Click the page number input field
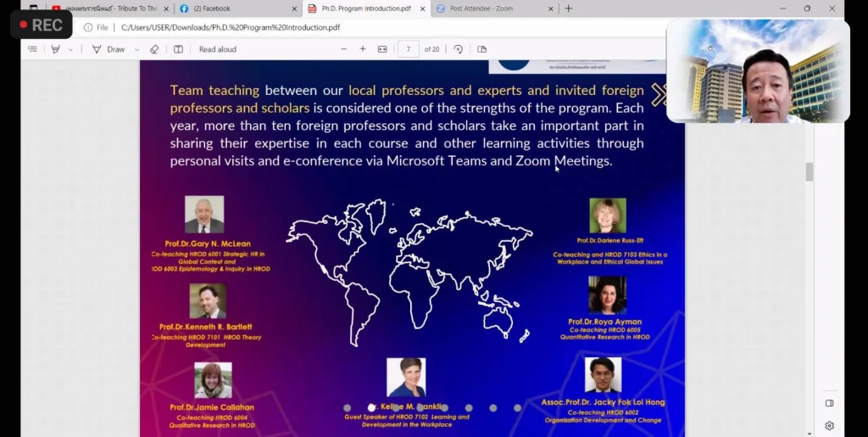The width and height of the screenshot is (868, 437). click(x=408, y=49)
